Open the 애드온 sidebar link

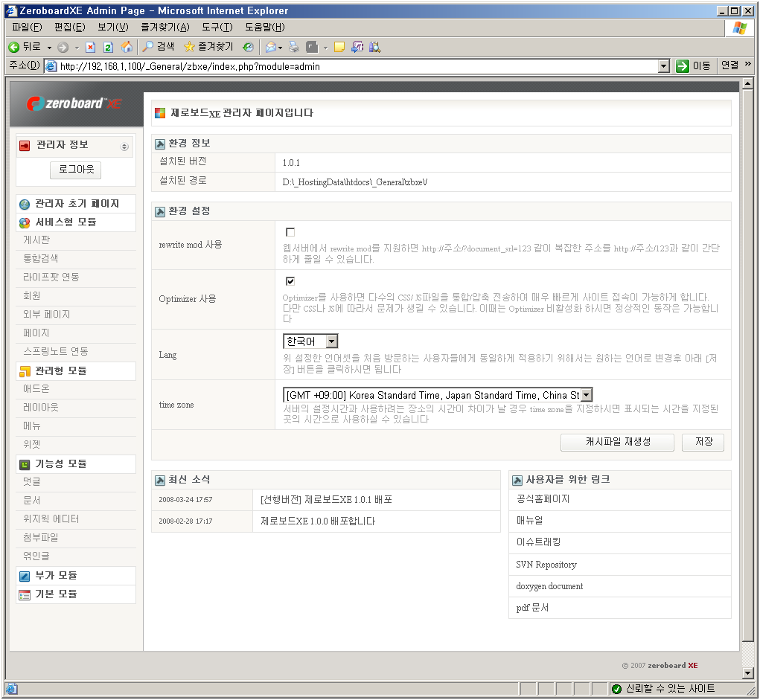[x=36, y=389]
